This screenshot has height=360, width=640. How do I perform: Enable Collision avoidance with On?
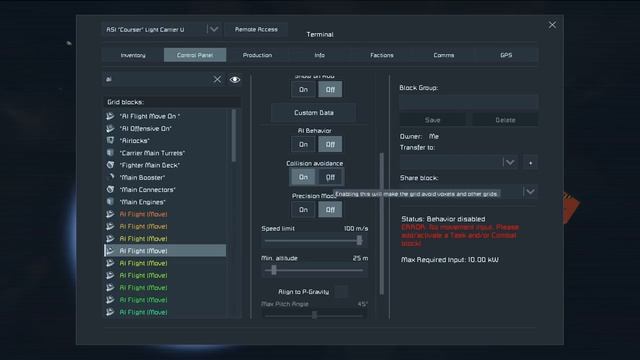(303, 177)
